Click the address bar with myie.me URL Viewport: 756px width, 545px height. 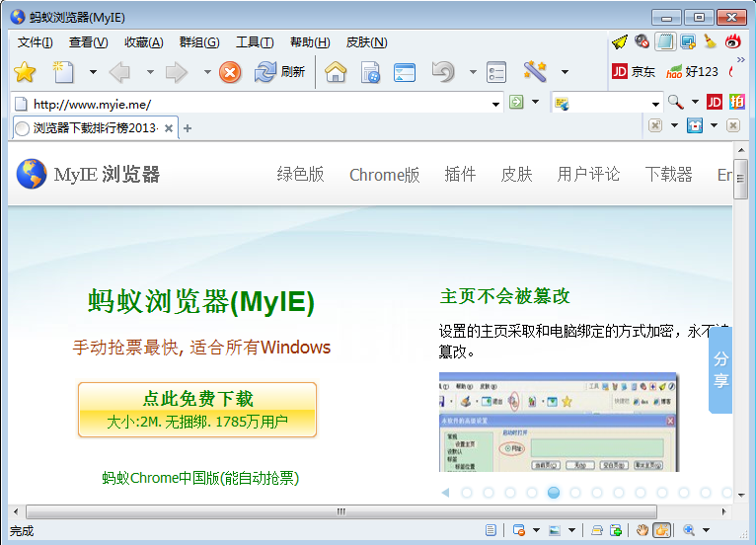click(257, 104)
